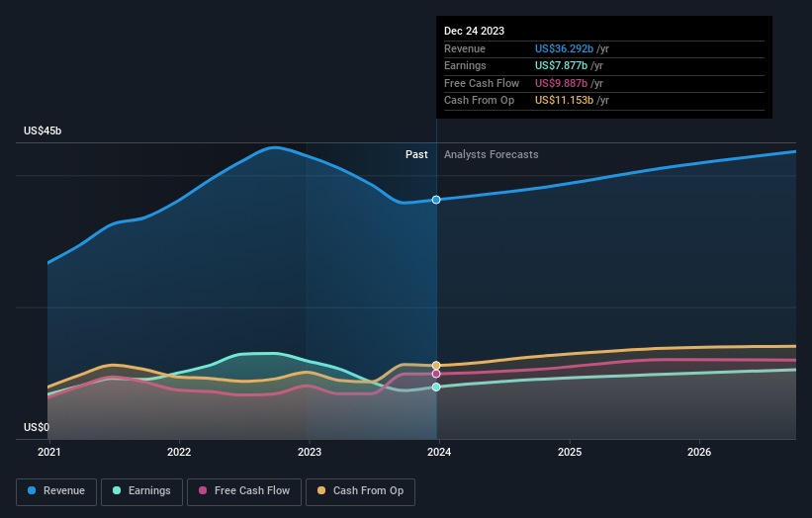The width and height of the screenshot is (812, 518).
Task: Click the 2025 x-axis label
Action: click(x=570, y=453)
